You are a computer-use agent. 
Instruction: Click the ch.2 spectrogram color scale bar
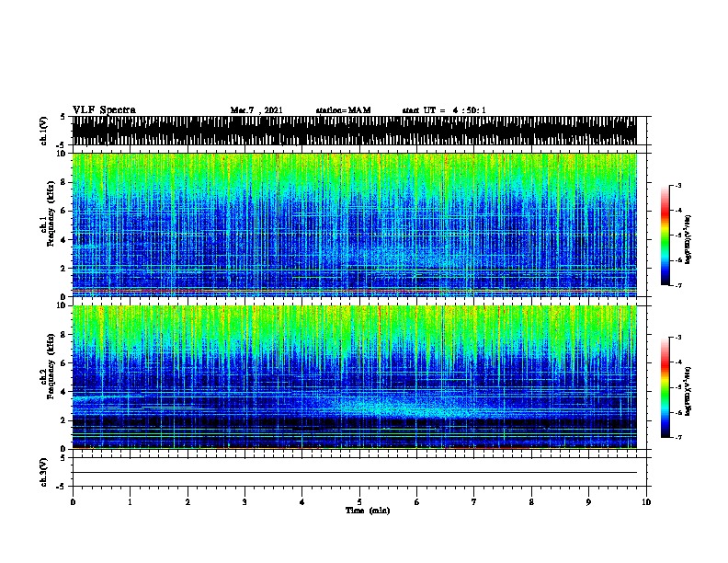665,387
